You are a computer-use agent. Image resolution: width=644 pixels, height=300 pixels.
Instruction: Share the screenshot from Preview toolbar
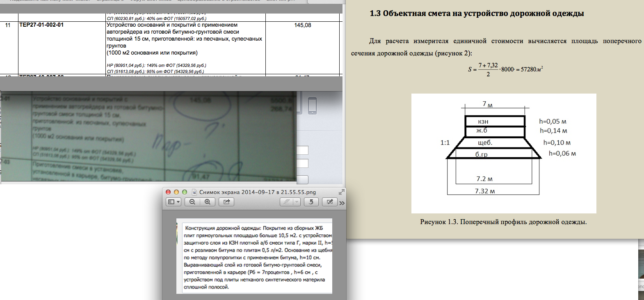click(226, 202)
